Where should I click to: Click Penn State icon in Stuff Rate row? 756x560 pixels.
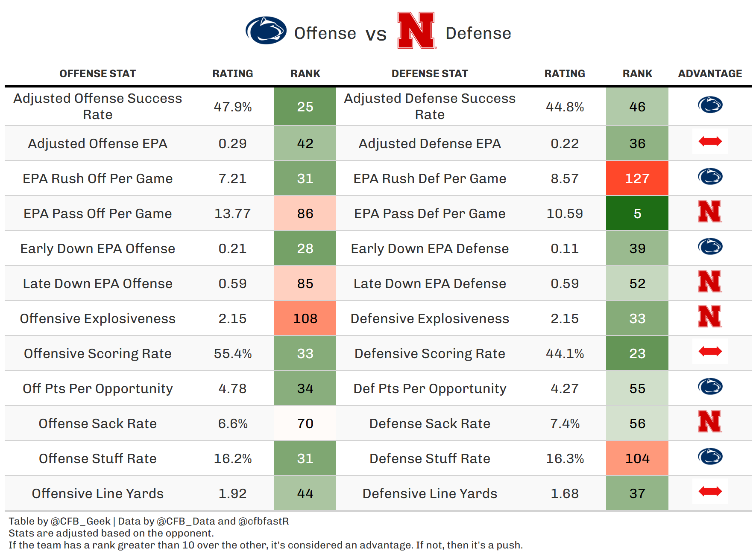click(x=710, y=457)
